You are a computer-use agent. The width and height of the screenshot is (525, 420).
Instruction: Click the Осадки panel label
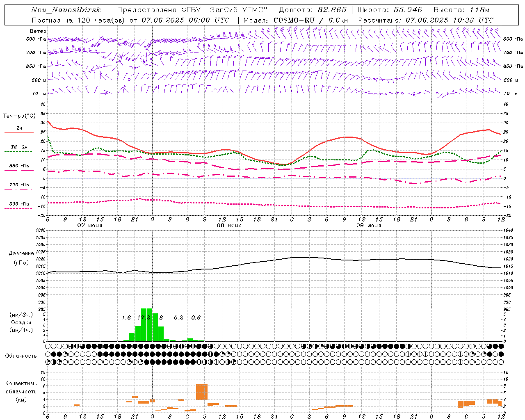point(21,322)
